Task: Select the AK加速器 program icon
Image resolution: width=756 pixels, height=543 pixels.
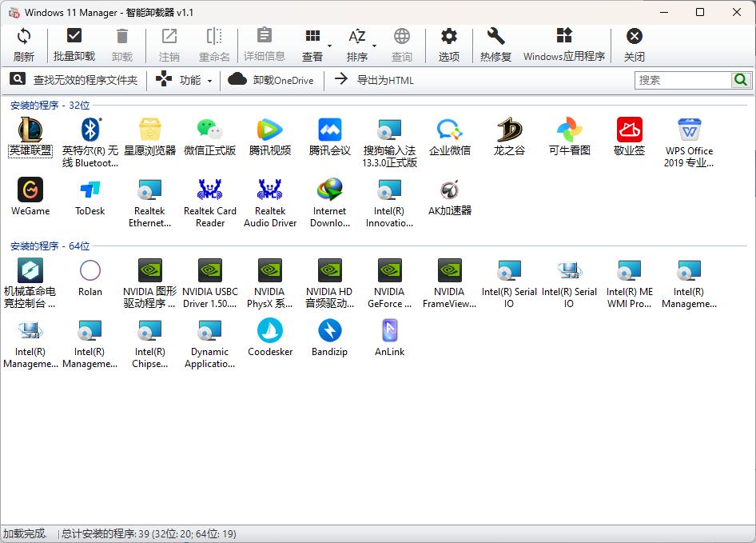Action: tap(449, 190)
